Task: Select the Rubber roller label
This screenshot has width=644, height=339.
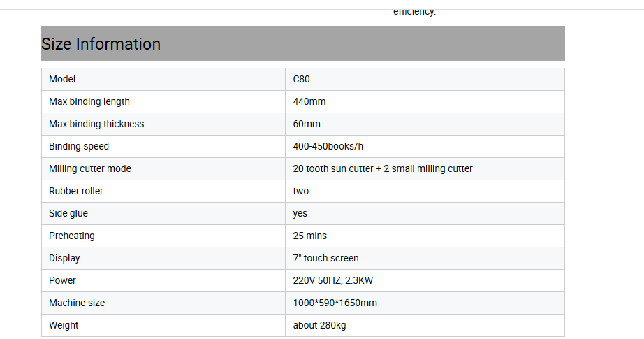Action: tap(76, 191)
